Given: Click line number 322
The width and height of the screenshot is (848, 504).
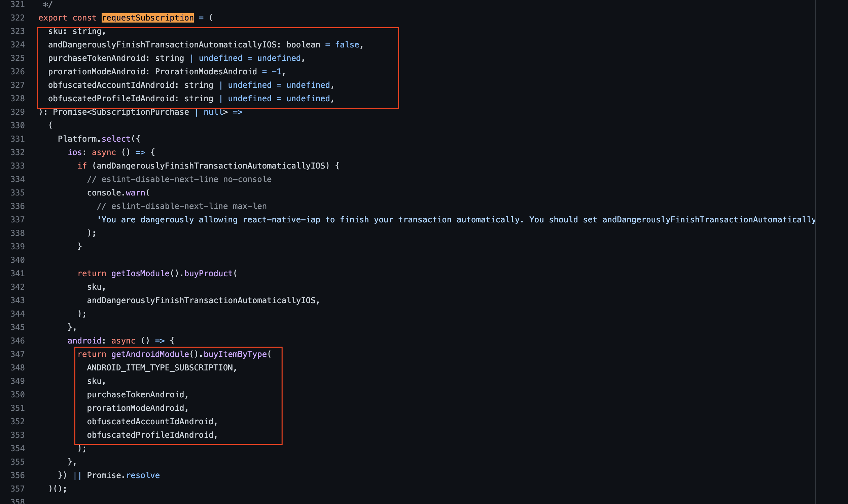Looking at the screenshot, I should (16, 17).
